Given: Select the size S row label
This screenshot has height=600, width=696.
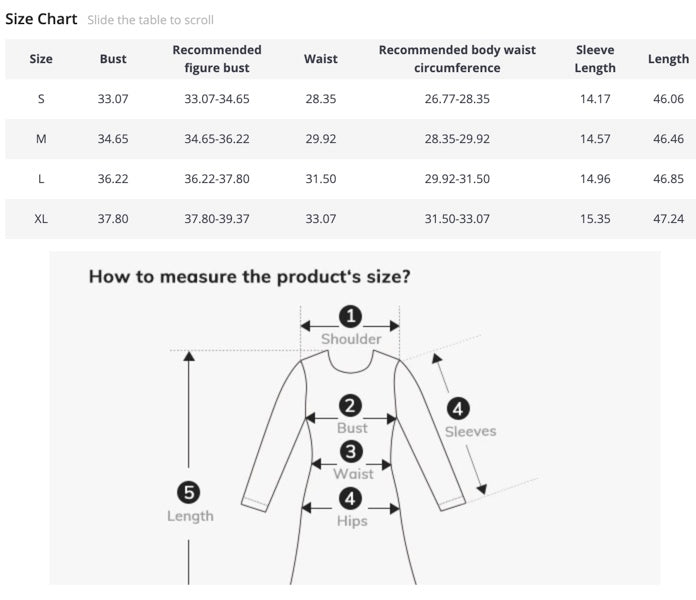Looking at the screenshot, I should [x=41, y=99].
